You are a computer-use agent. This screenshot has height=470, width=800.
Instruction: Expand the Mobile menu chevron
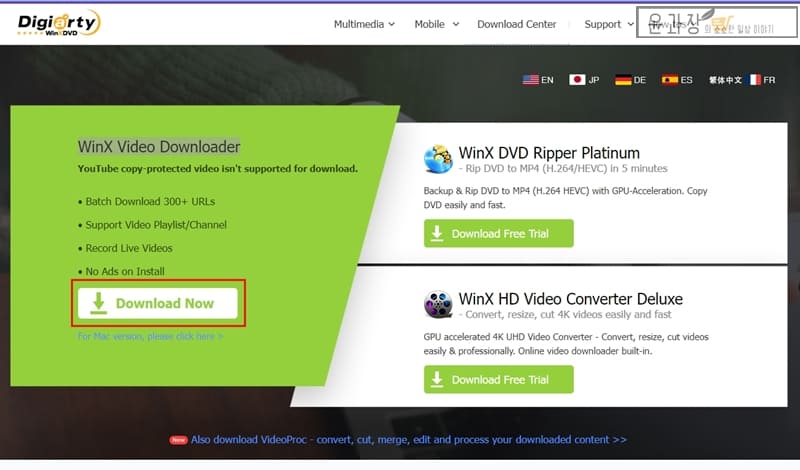pyautogui.click(x=456, y=24)
